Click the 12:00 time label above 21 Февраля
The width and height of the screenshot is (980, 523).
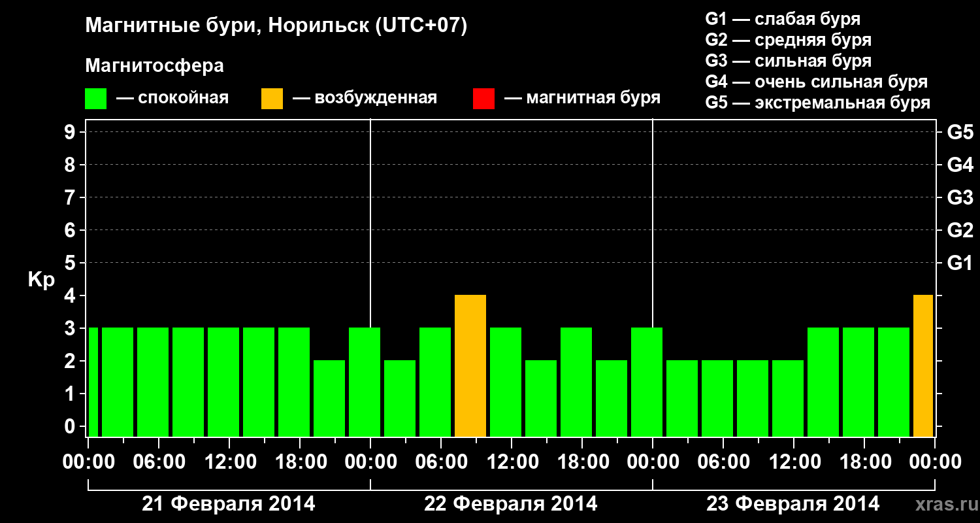(229, 462)
